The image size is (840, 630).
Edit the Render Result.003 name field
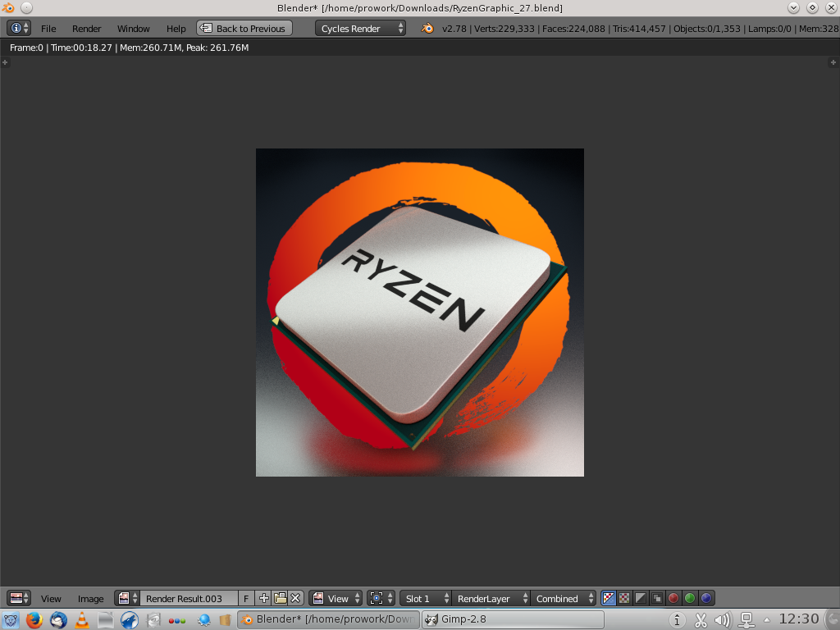coord(189,598)
